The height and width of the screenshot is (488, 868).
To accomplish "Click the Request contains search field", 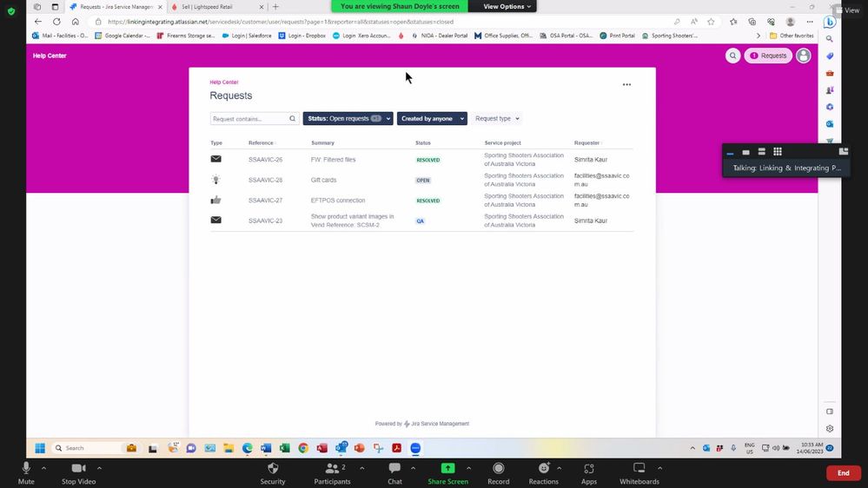I will pos(254,118).
